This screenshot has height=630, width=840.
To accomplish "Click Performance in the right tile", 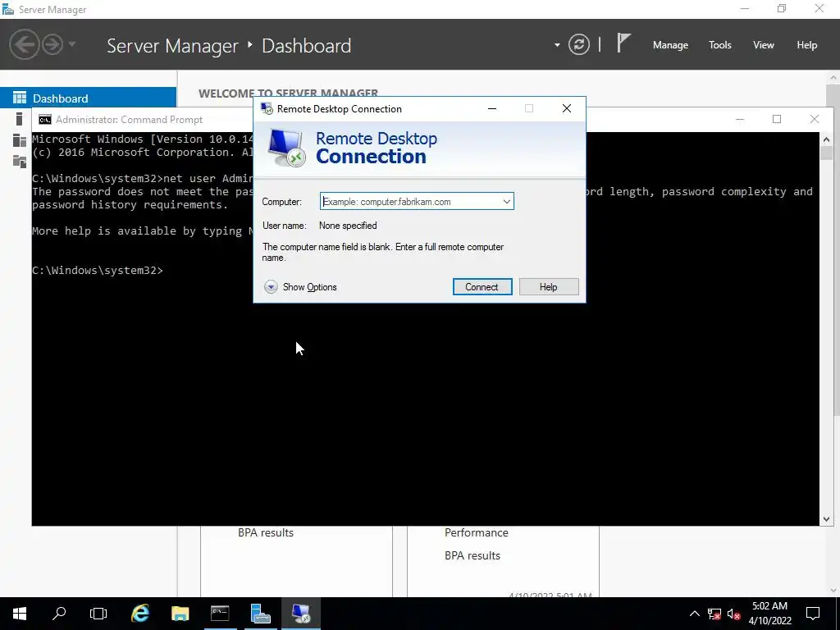I will click(477, 532).
